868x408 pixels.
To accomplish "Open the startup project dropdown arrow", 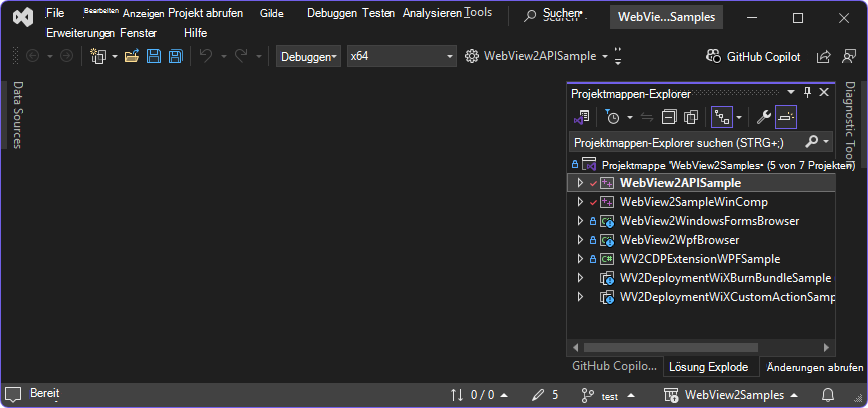I will (604, 56).
